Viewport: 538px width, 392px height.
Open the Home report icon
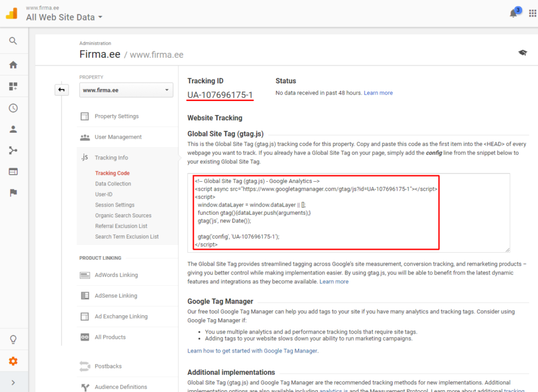click(14, 65)
